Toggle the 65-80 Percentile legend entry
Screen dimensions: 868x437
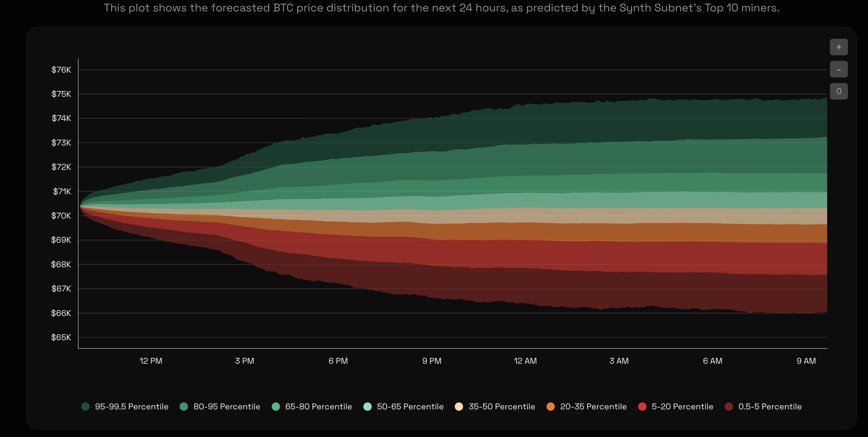(276, 407)
